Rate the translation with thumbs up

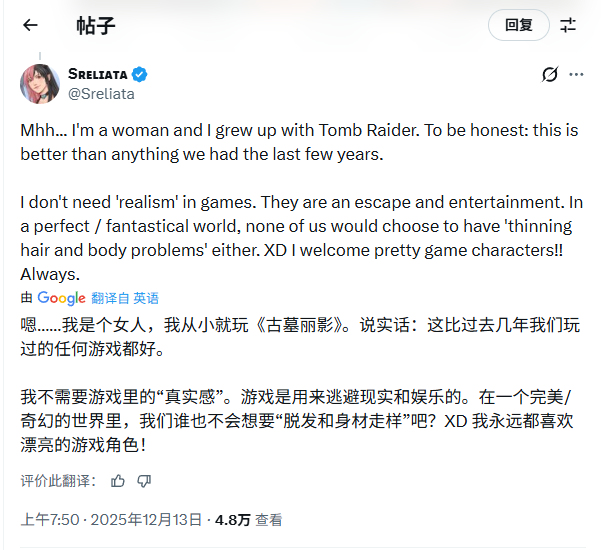118,481
